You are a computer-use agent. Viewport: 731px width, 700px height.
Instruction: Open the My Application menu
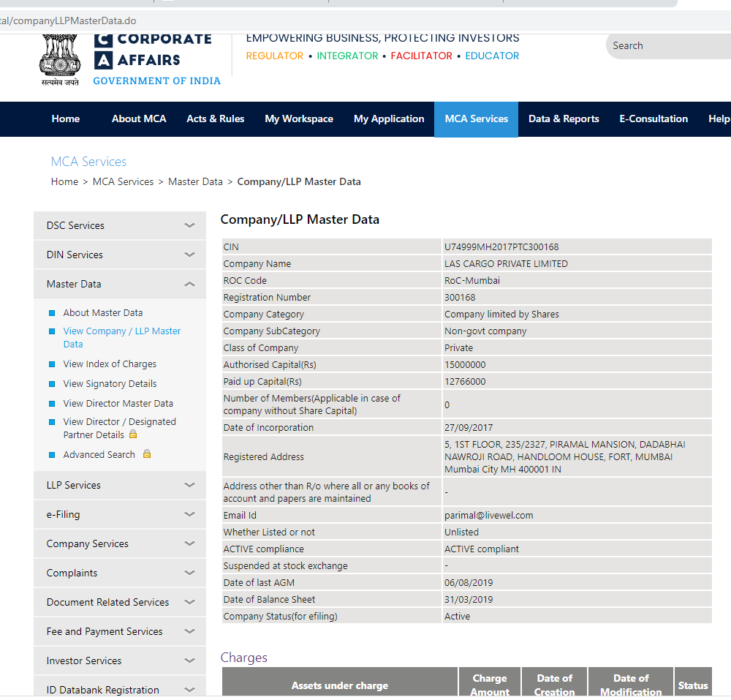coord(389,119)
